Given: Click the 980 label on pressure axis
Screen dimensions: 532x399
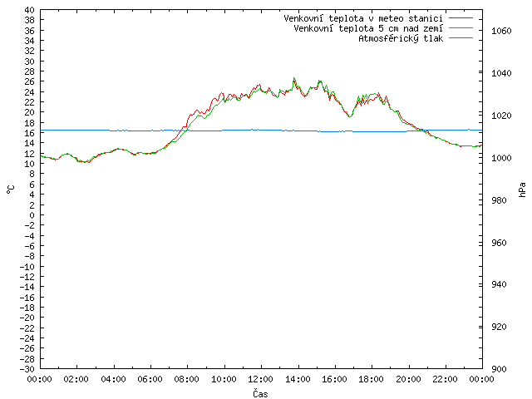Looking at the screenshot, I should click(x=499, y=200).
